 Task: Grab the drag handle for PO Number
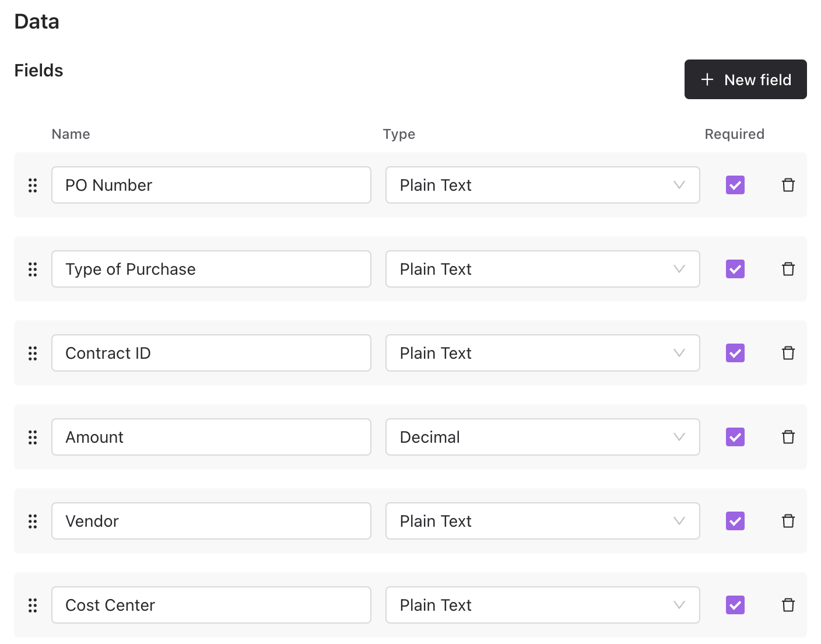pyautogui.click(x=33, y=185)
